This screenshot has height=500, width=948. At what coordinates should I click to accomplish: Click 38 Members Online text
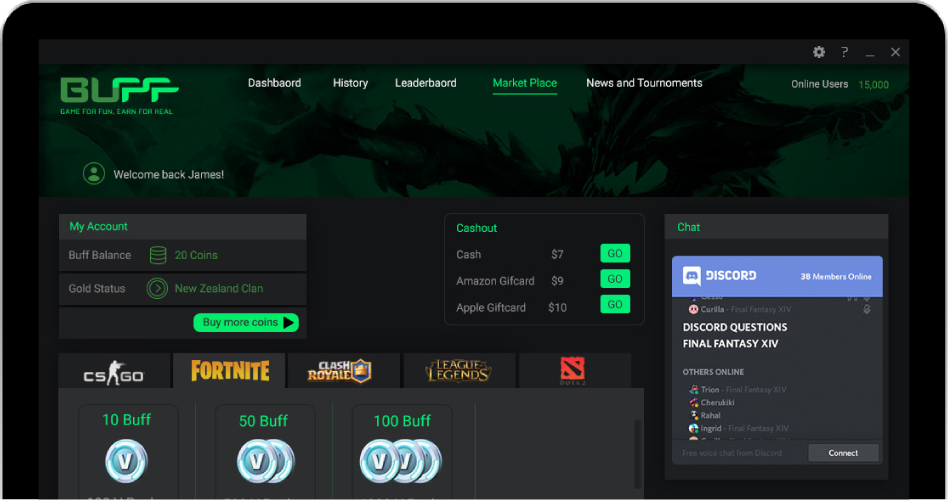(836, 276)
